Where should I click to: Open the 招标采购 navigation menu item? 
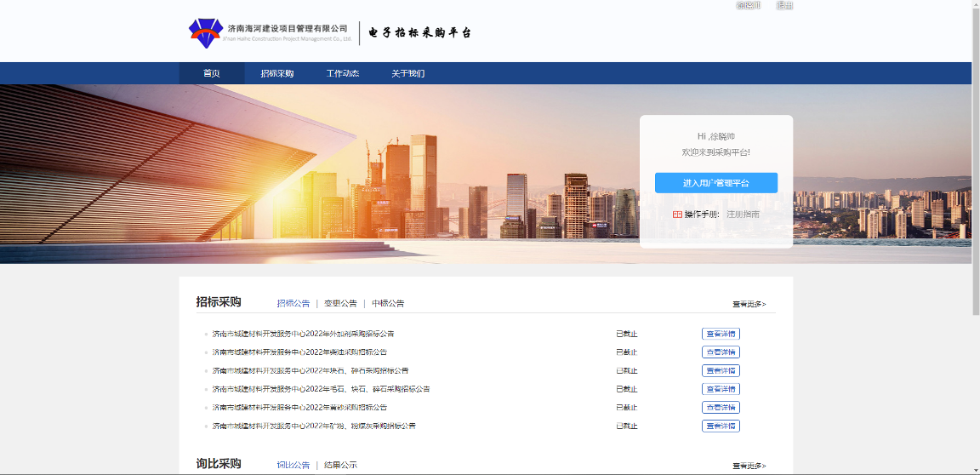point(277,74)
